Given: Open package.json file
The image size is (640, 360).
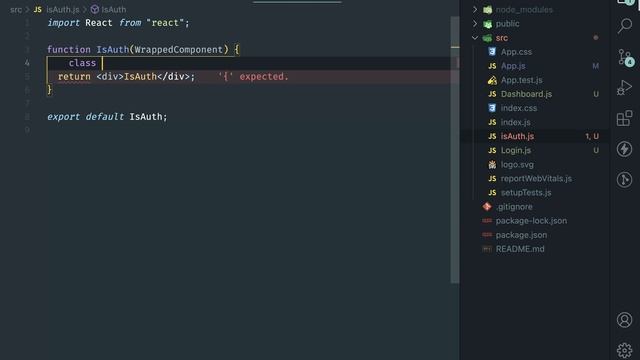Looking at the screenshot, I should pyautogui.click(x=521, y=235).
